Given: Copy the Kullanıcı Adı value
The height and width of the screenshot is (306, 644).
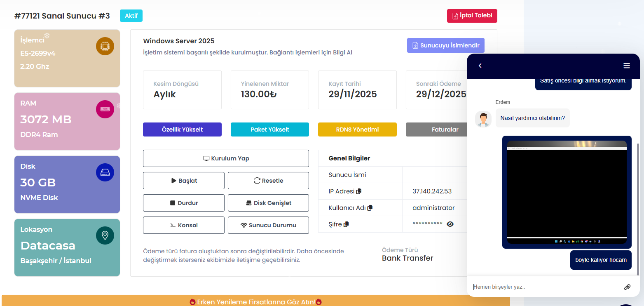Looking at the screenshot, I should click(x=370, y=208).
